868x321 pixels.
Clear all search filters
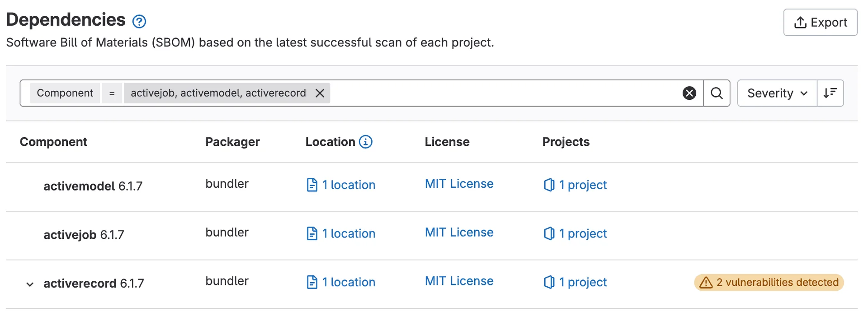tap(689, 93)
